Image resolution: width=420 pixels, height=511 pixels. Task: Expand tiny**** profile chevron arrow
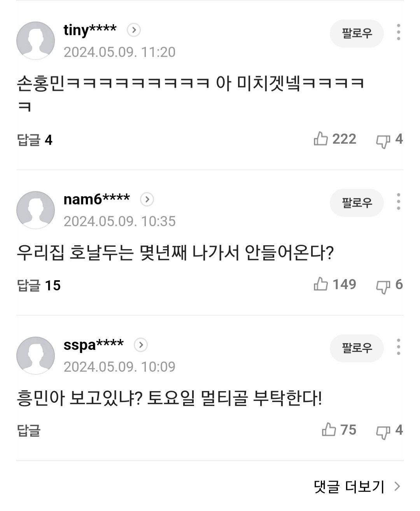134,30
